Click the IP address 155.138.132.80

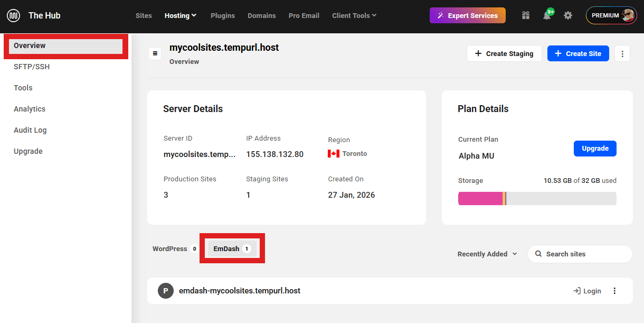(274, 154)
